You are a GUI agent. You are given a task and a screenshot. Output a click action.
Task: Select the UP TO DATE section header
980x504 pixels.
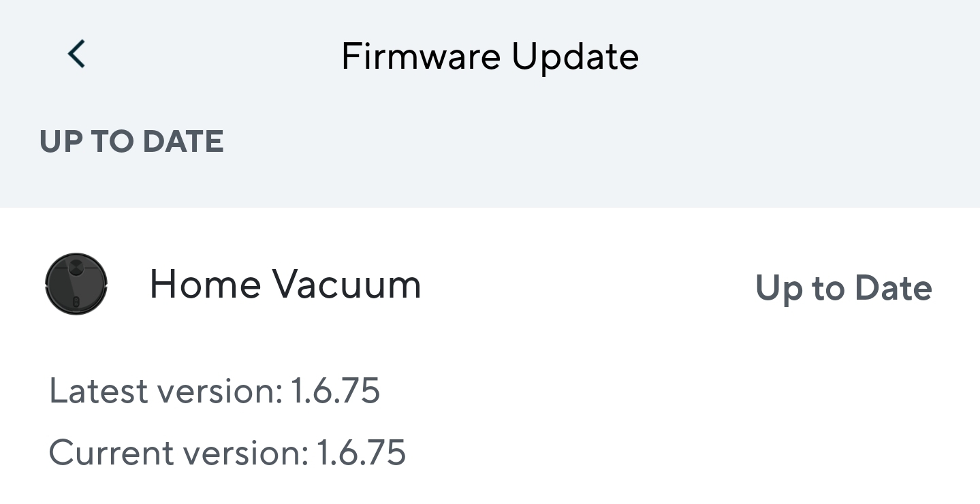(131, 142)
